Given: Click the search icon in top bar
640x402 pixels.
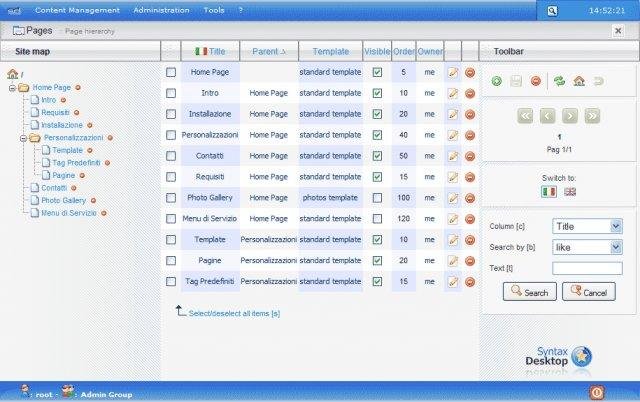Looking at the screenshot, I should (552, 11).
